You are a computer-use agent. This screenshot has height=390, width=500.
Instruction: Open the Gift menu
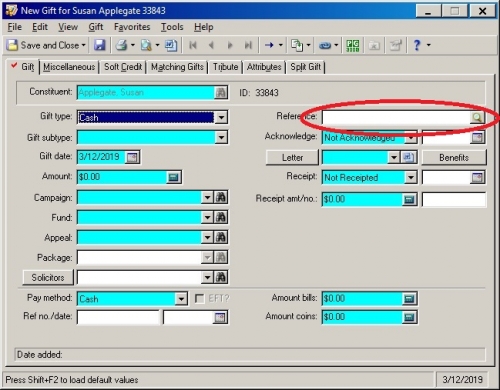coord(96,27)
